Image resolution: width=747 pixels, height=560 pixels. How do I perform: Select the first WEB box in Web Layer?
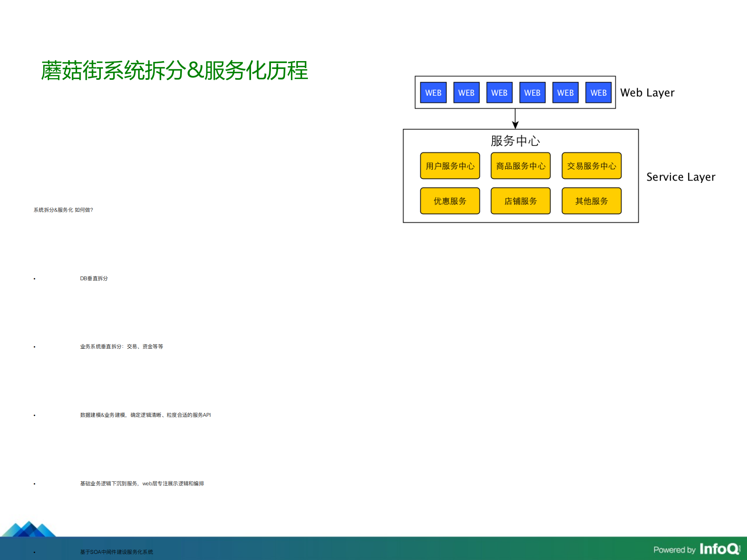[433, 92]
